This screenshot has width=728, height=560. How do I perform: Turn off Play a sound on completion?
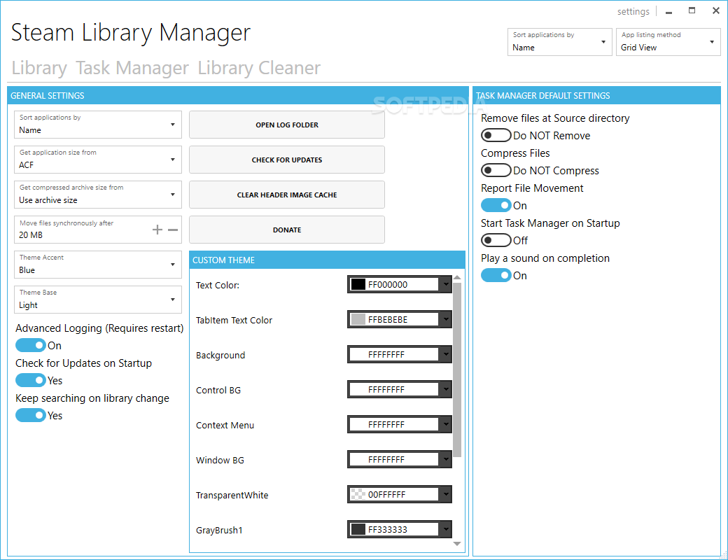496,275
